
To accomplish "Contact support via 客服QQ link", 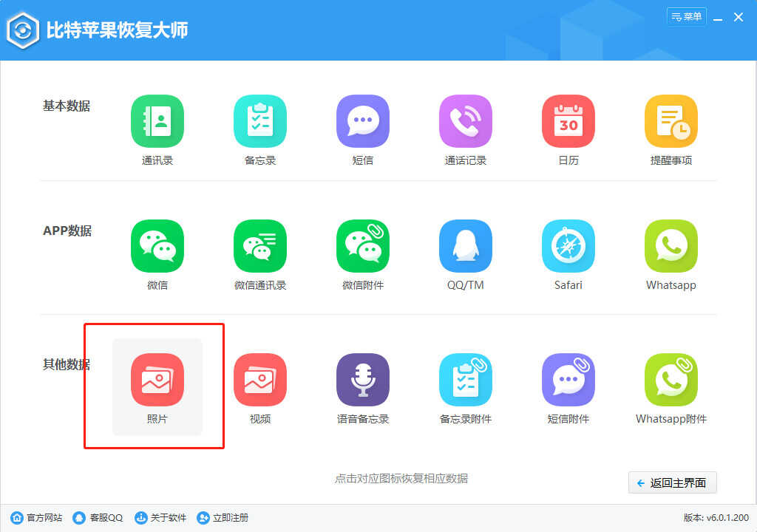I will 98,518.
